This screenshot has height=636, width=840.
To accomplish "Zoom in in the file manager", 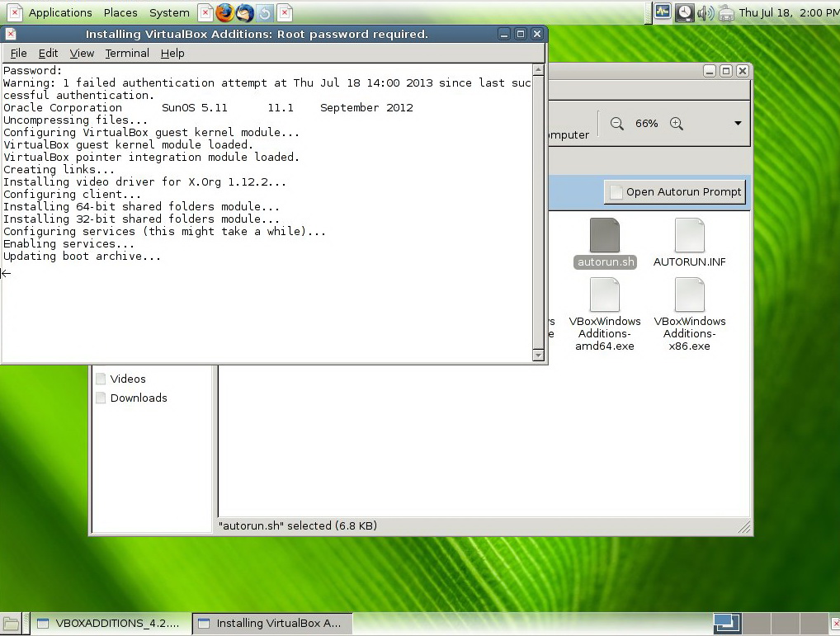I will tap(677, 124).
